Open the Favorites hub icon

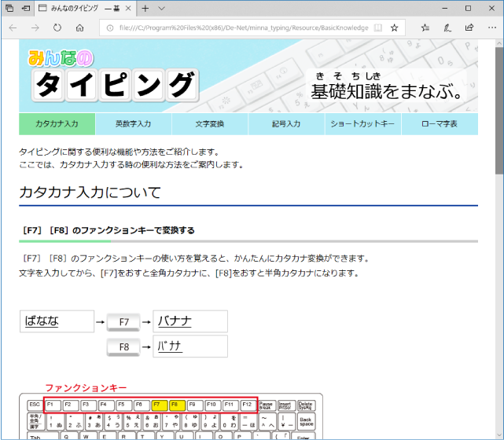click(425, 27)
